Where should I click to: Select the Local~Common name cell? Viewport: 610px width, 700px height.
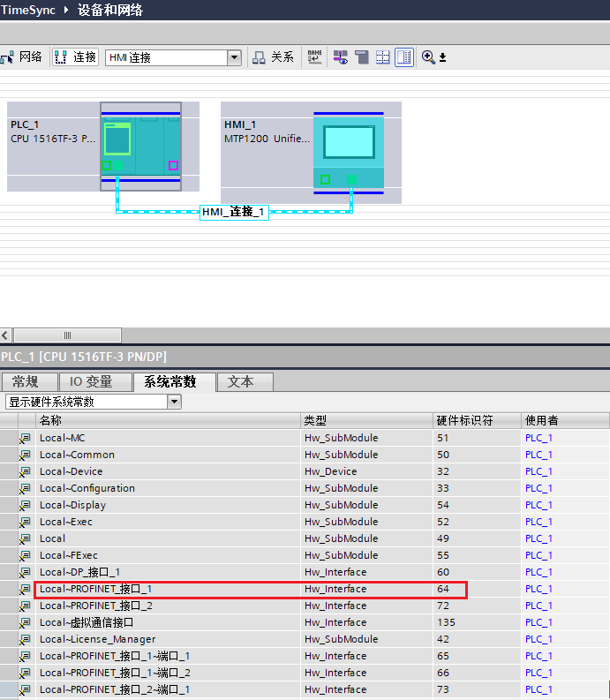pyautogui.click(x=168, y=455)
